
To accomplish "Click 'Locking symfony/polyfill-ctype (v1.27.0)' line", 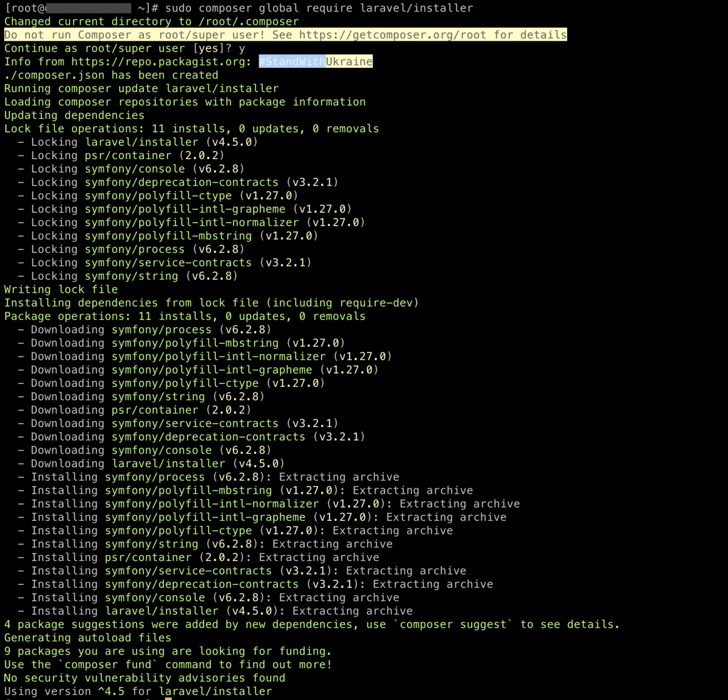I will (158, 195).
